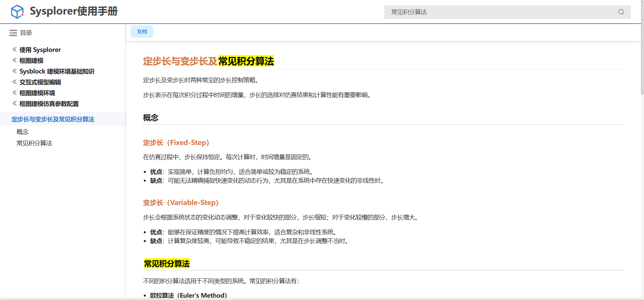644x300 pixels.
Task: Expand 框图建模仿真参数配置 chevron
Action: tap(15, 103)
